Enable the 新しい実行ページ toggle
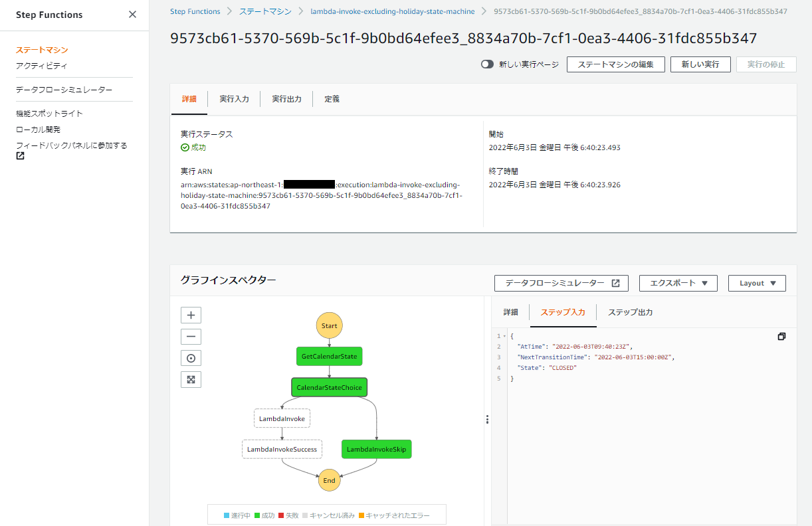 click(x=486, y=64)
